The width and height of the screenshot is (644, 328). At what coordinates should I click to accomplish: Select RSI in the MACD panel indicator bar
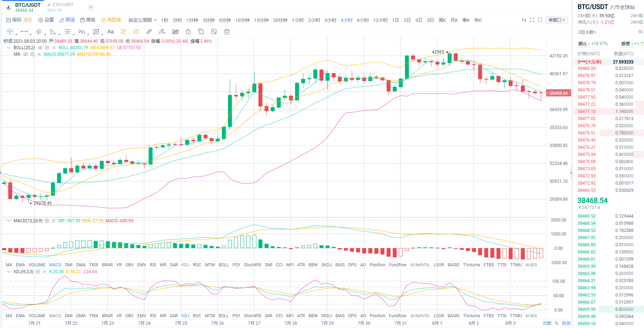(x=153, y=265)
